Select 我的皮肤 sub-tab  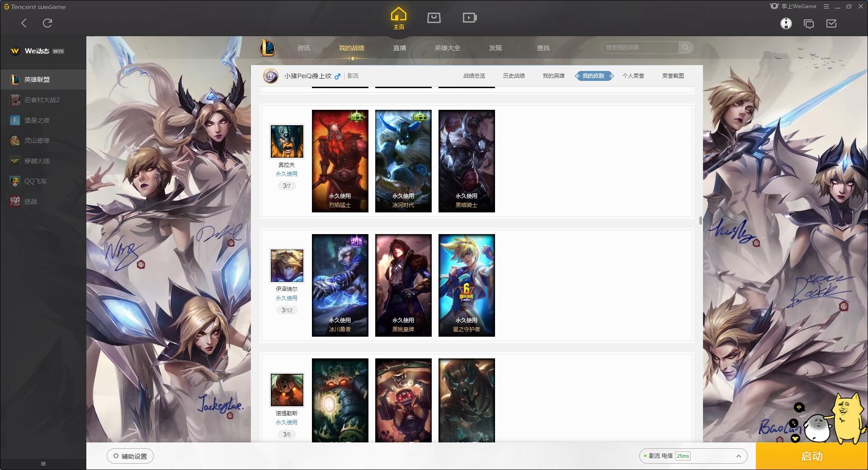[594, 76]
